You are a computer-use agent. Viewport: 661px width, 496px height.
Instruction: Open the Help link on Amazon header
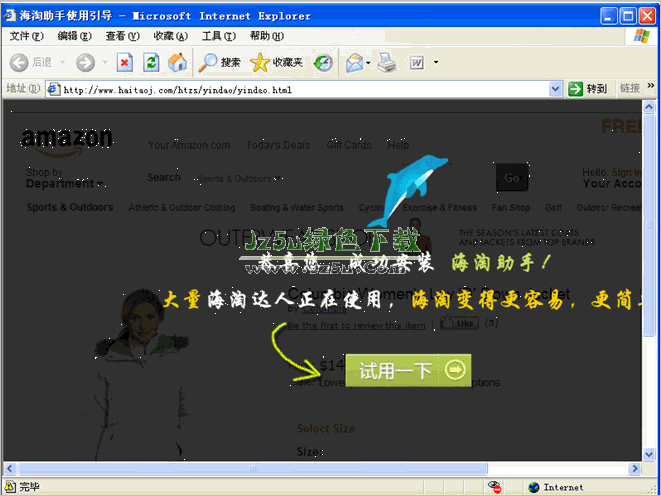pos(398,145)
